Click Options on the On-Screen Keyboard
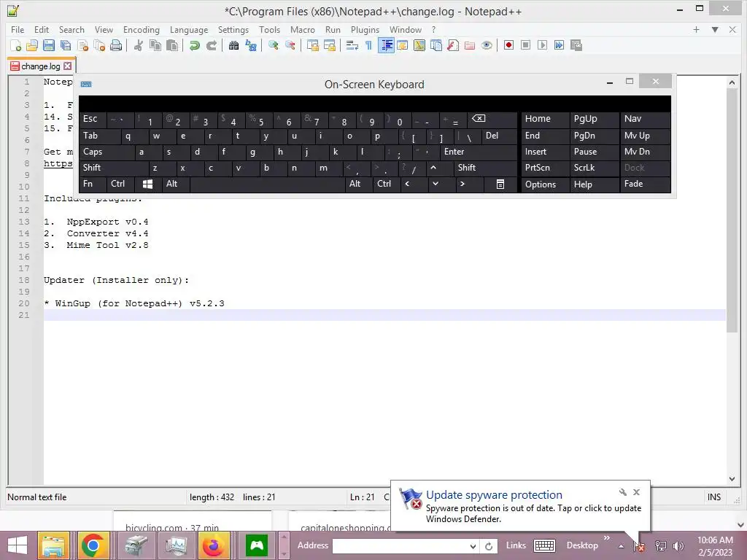Viewport: 747px width, 560px height. [545, 184]
